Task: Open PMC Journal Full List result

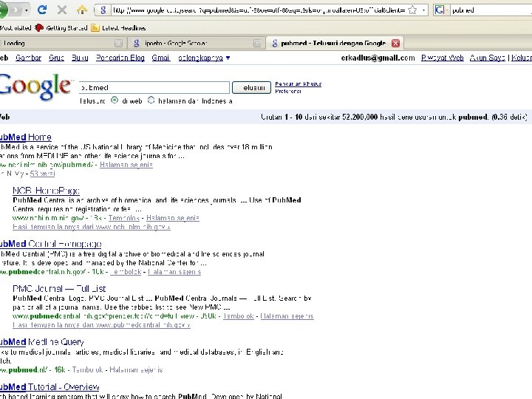Action: click(x=59, y=289)
